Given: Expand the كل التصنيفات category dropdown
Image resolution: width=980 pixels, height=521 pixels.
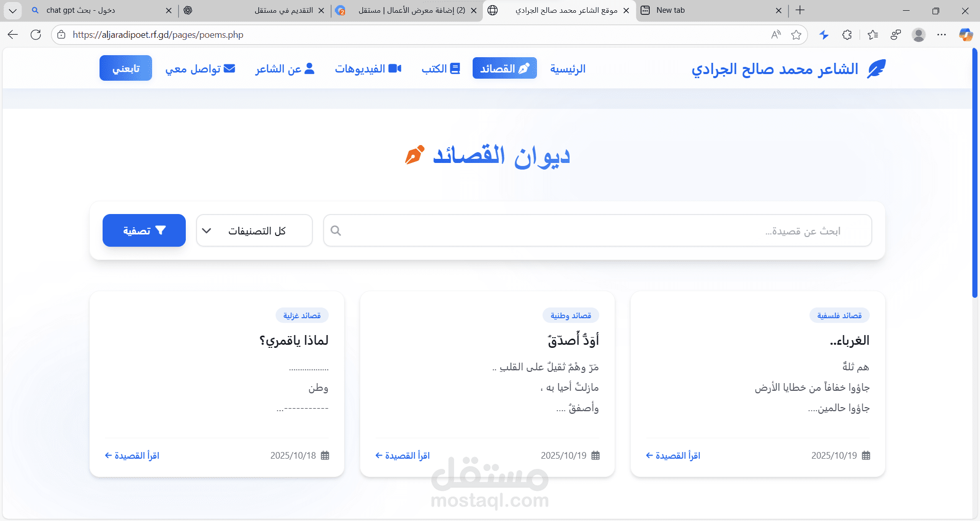Looking at the screenshot, I should click(x=254, y=230).
